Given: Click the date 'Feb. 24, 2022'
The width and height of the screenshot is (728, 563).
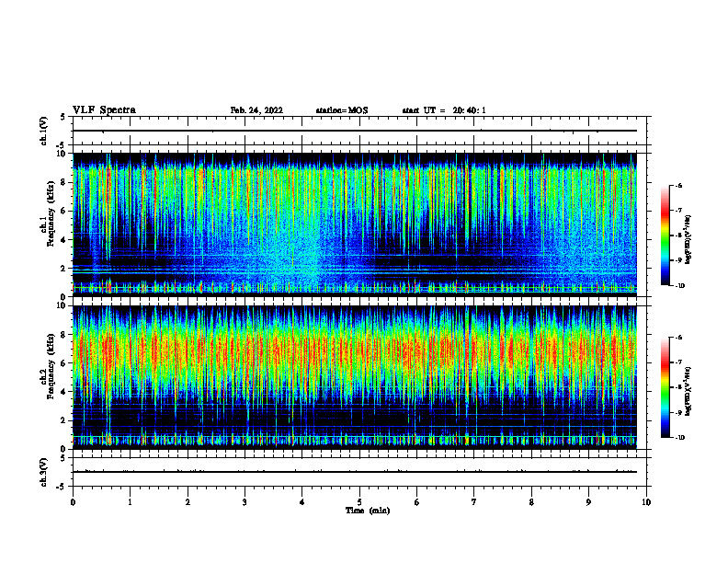Looking at the screenshot, I should click(x=256, y=110).
